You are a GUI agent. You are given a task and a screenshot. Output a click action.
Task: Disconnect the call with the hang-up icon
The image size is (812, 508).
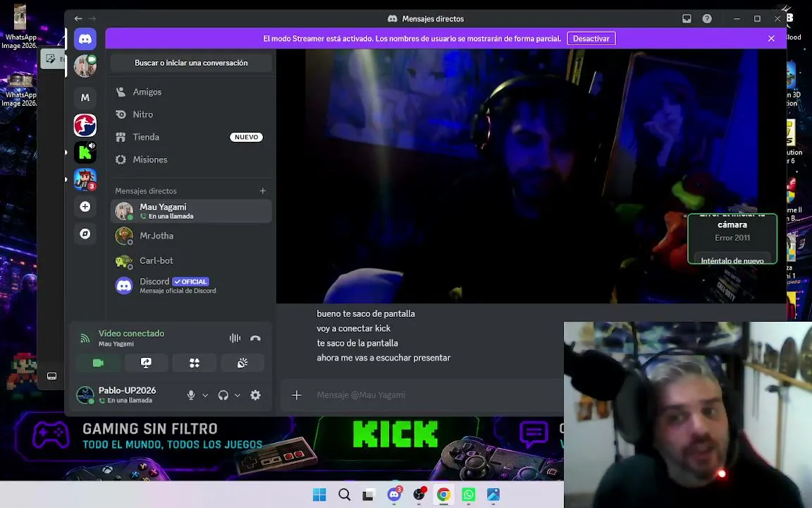pyautogui.click(x=255, y=338)
